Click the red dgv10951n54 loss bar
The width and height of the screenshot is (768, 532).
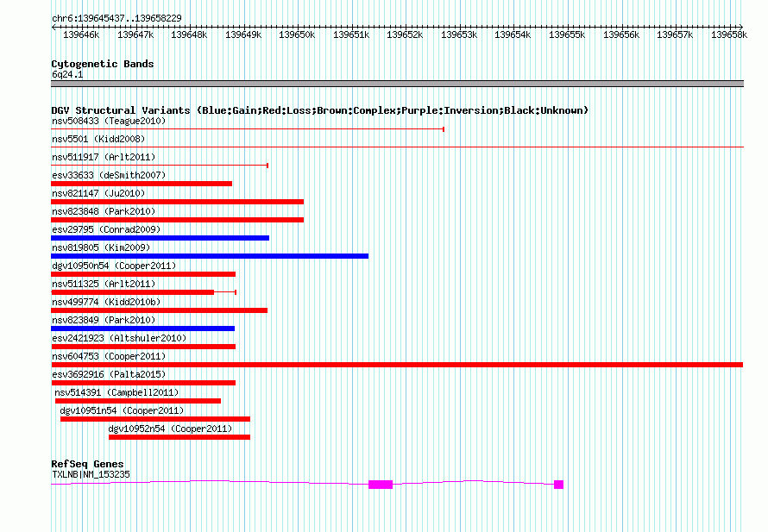[155, 419]
